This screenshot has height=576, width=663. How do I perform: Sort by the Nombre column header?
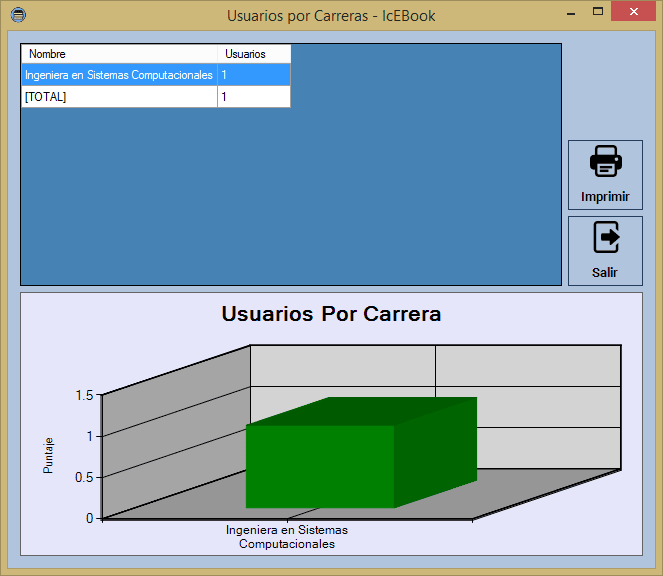(x=119, y=54)
